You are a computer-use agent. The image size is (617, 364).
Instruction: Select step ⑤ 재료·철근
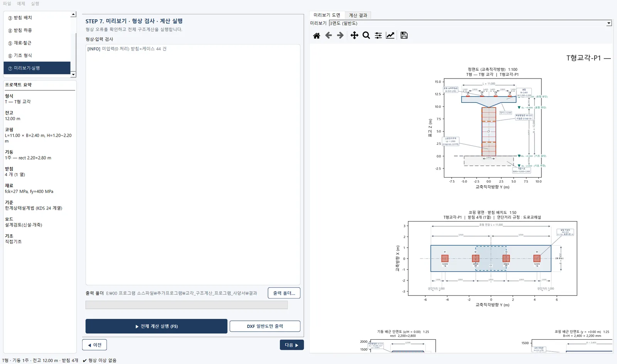37,43
